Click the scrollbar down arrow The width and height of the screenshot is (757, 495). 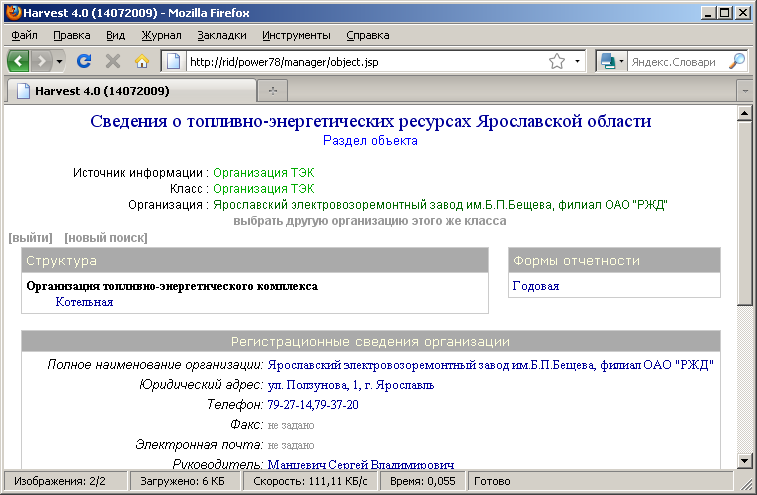coord(744,461)
